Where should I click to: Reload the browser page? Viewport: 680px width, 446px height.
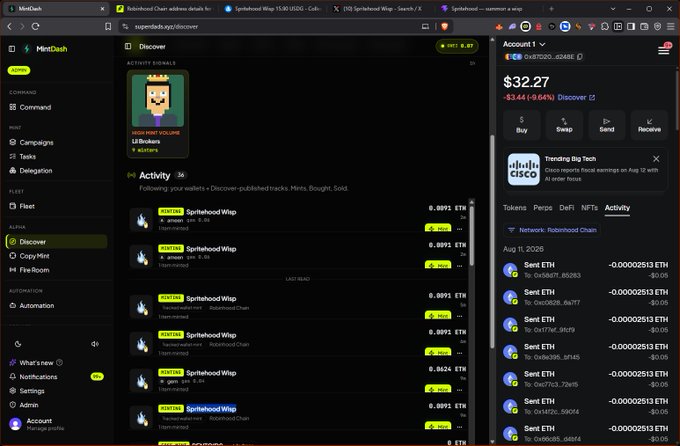36,26
